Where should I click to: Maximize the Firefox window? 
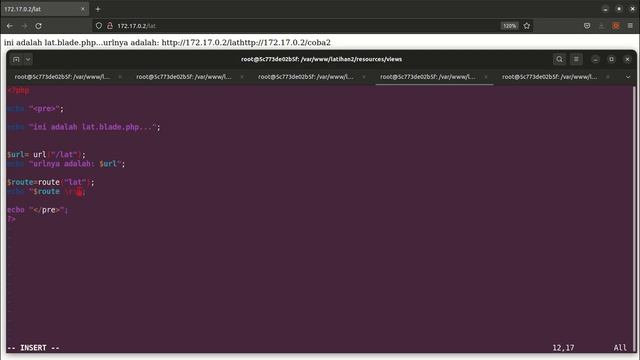click(619, 9)
